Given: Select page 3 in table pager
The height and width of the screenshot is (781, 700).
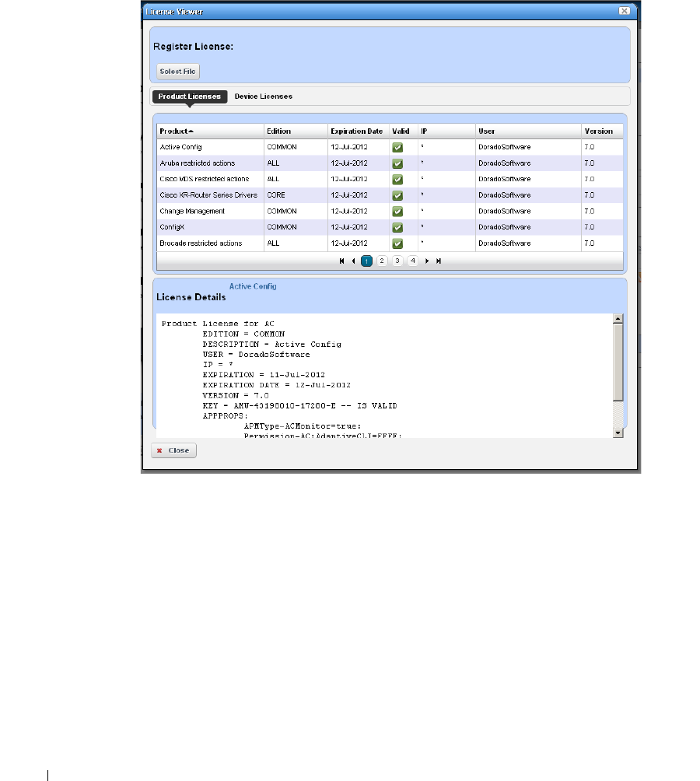Looking at the screenshot, I should point(397,261).
